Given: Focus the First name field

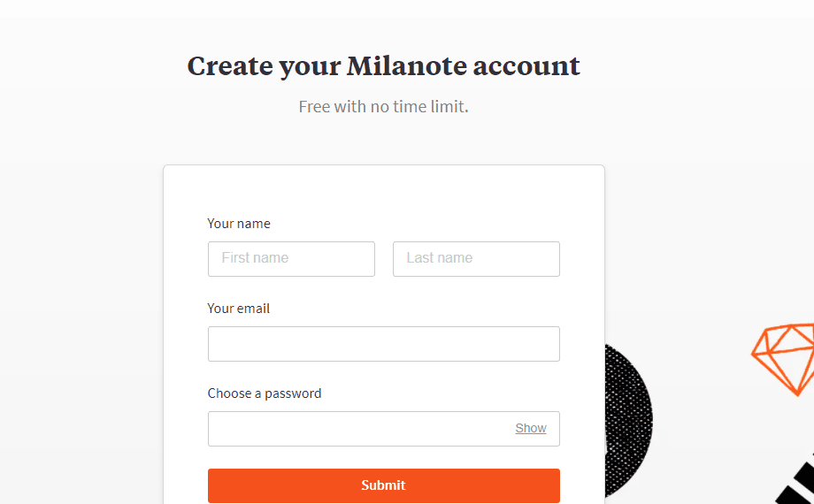Looking at the screenshot, I should click(291, 258).
